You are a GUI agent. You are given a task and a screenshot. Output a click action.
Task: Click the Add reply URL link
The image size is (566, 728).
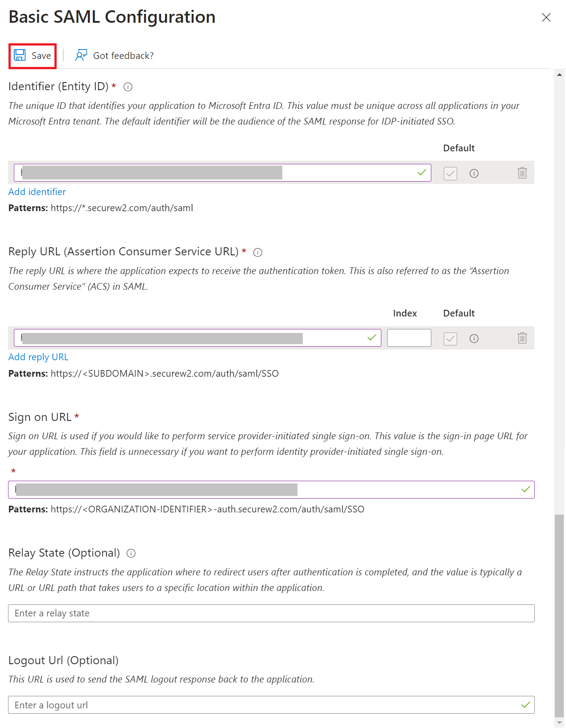(38, 357)
